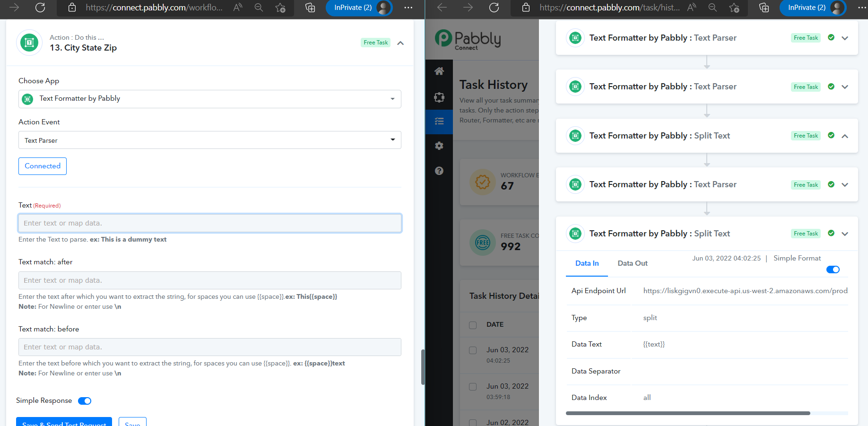Screen dimensions: 868x426
Task: Switch to the Data In tab
Action: click(x=587, y=263)
